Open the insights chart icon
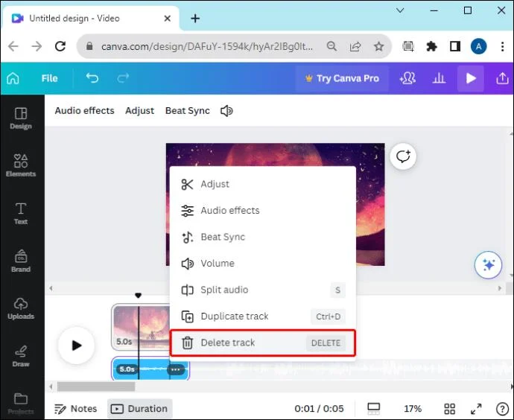514x420 pixels. [439, 78]
